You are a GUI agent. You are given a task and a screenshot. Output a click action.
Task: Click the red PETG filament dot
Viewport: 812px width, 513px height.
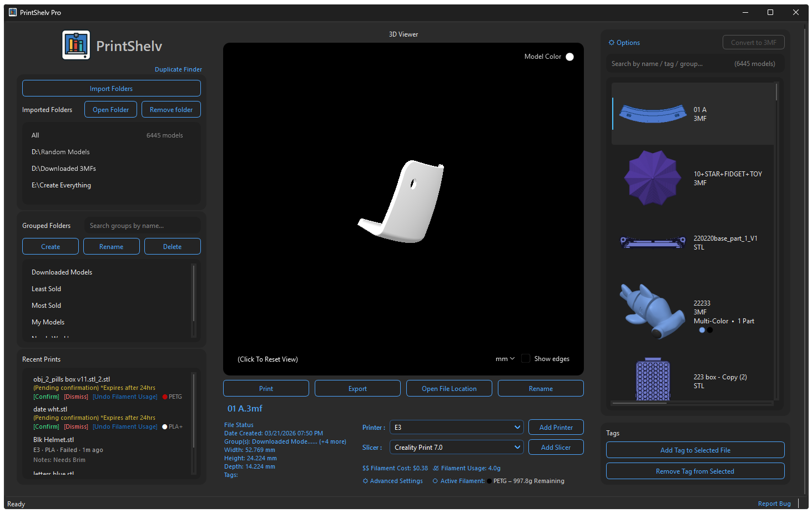pos(165,397)
